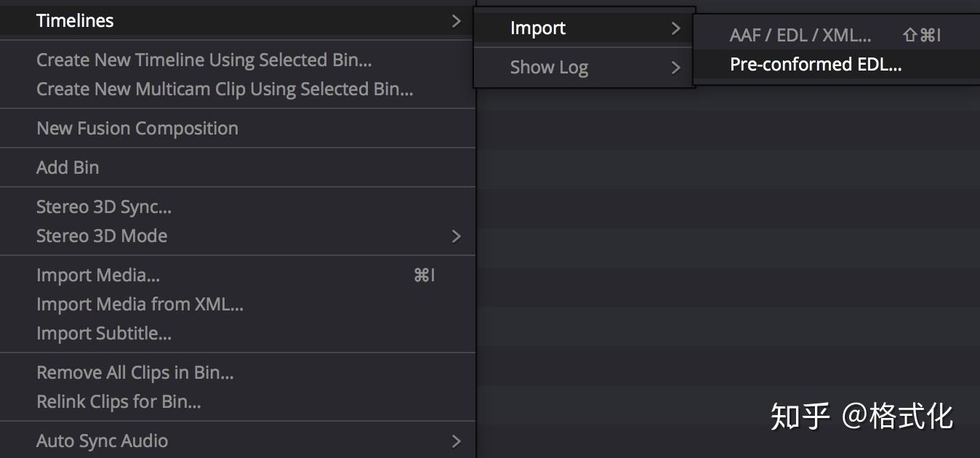Select Create New Timeline Using Selected Bin

(x=204, y=60)
